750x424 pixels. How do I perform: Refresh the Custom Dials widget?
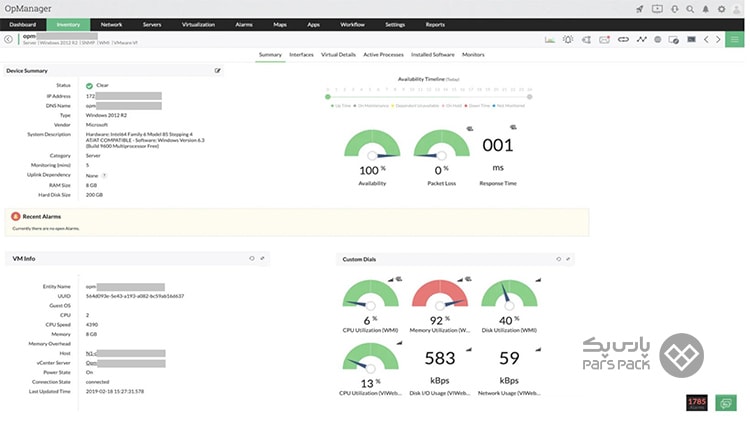[558, 259]
